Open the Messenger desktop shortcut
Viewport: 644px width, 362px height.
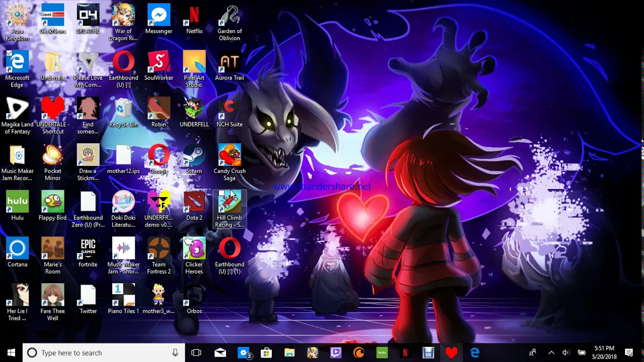(158, 19)
